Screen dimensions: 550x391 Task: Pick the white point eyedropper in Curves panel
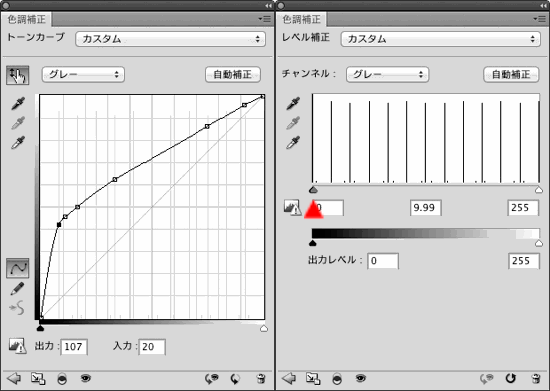(18, 142)
